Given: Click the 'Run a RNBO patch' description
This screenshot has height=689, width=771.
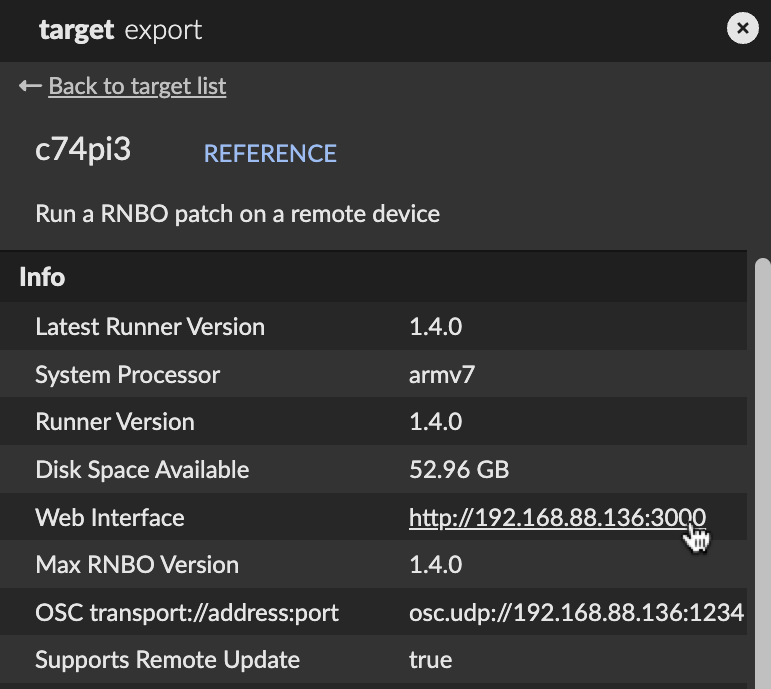Looking at the screenshot, I should pyautogui.click(x=237, y=214).
